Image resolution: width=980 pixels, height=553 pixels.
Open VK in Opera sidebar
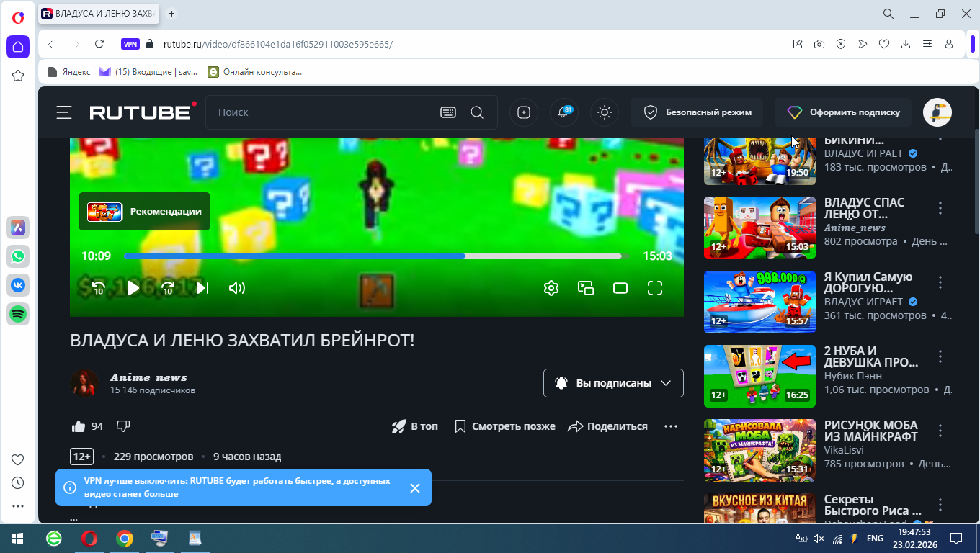(18, 285)
